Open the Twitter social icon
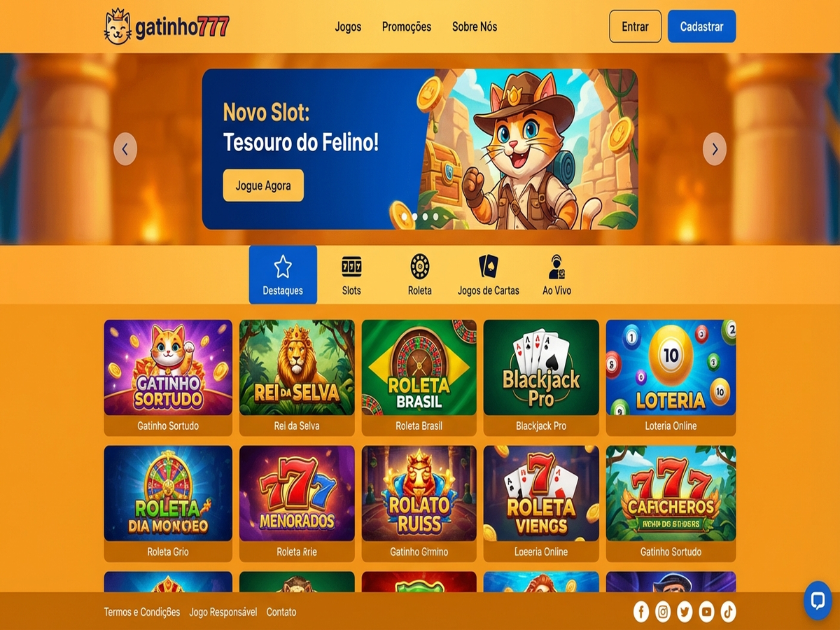Image resolution: width=840 pixels, height=630 pixels. tap(685, 612)
